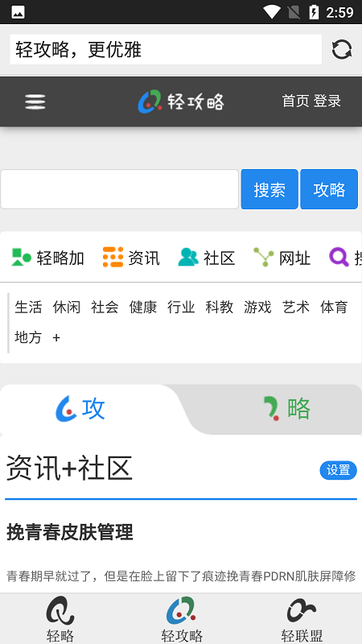The height and width of the screenshot is (644, 362).
Task: Open the orange 资讯 icon
Action: point(113,258)
